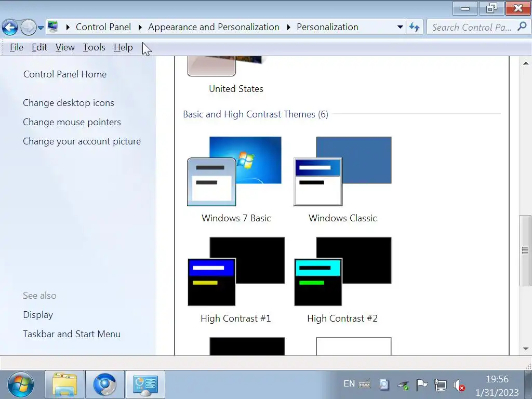Click the scrollbar down arrow

(x=526, y=349)
